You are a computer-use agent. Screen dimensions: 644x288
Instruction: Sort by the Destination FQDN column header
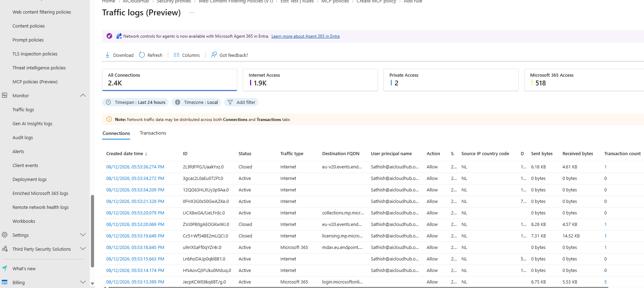(x=341, y=154)
